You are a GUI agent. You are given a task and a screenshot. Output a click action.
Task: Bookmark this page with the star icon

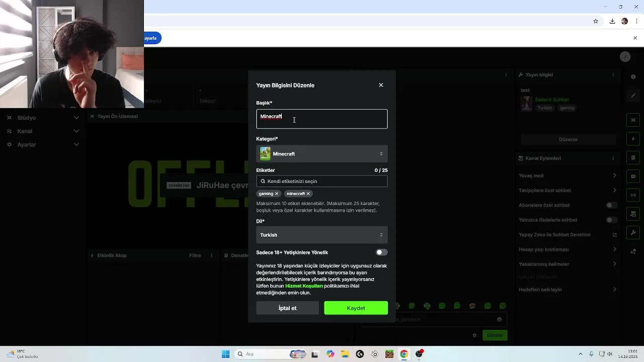[596, 21]
